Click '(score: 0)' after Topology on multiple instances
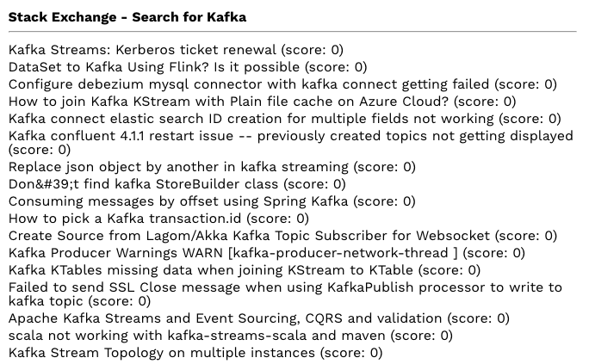This screenshot has height=364, width=589. click(x=350, y=353)
